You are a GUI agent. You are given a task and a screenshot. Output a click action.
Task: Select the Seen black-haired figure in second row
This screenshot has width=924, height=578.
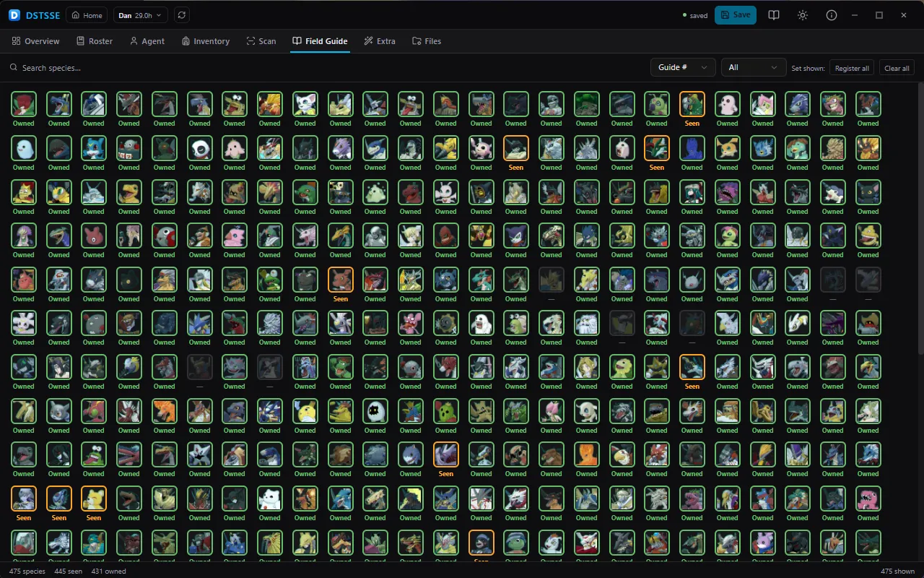coord(515,148)
